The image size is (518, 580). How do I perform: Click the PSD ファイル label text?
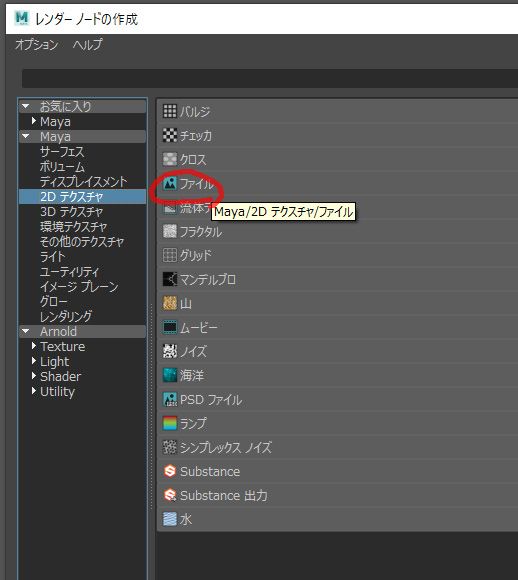tap(211, 399)
